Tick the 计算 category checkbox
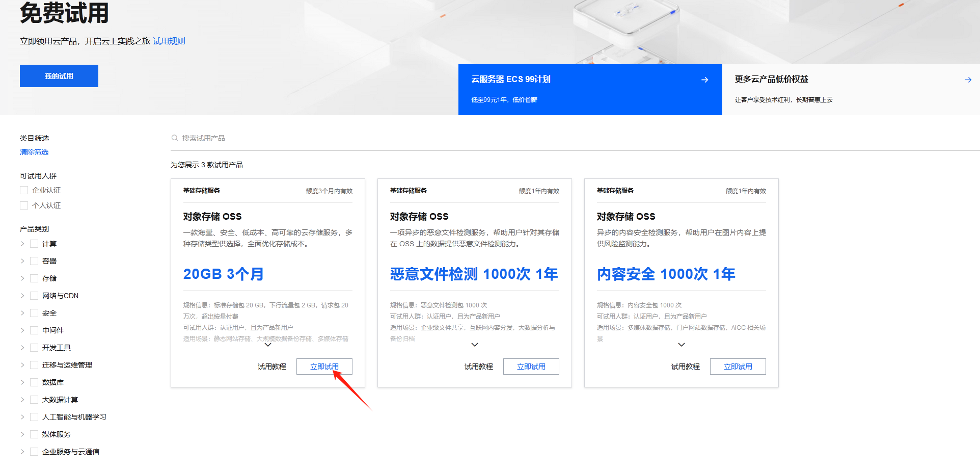 click(34, 244)
